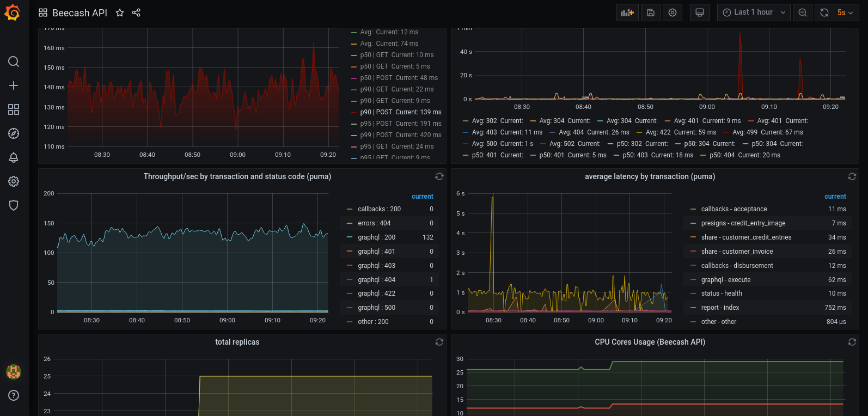
Task: Open total replicas panel title menu
Action: pos(237,342)
